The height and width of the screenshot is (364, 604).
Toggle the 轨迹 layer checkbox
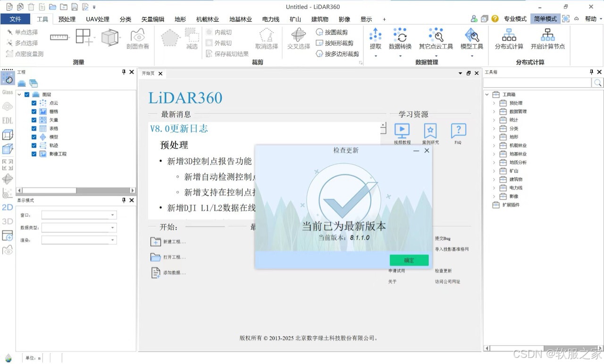pos(34,145)
